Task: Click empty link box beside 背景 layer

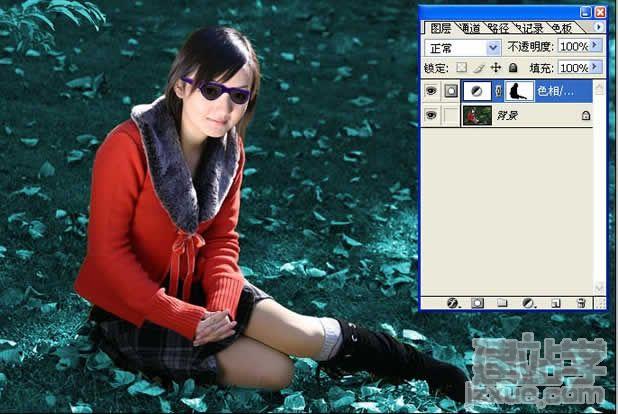Action: 451,115
